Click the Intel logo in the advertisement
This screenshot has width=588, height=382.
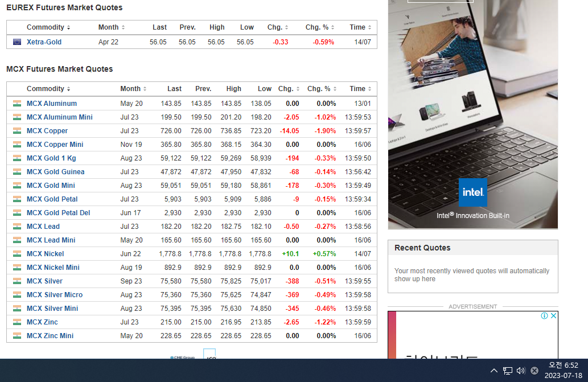coord(473,192)
